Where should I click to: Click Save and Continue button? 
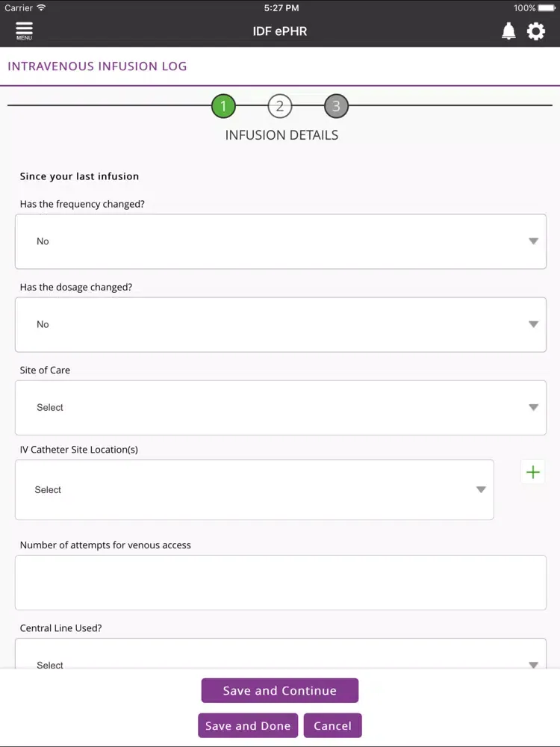pyautogui.click(x=279, y=690)
